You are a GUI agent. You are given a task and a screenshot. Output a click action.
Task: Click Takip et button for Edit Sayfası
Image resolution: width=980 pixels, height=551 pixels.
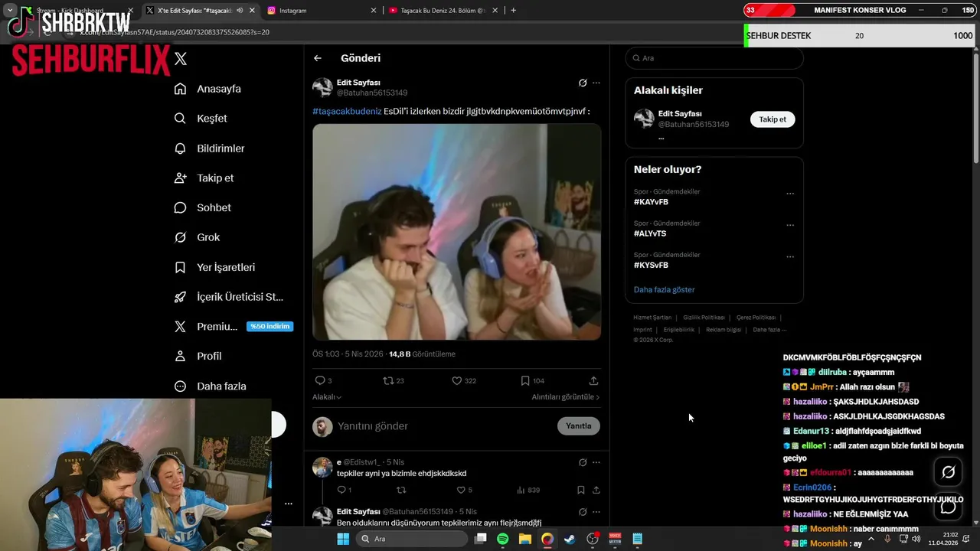[x=773, y=119]
